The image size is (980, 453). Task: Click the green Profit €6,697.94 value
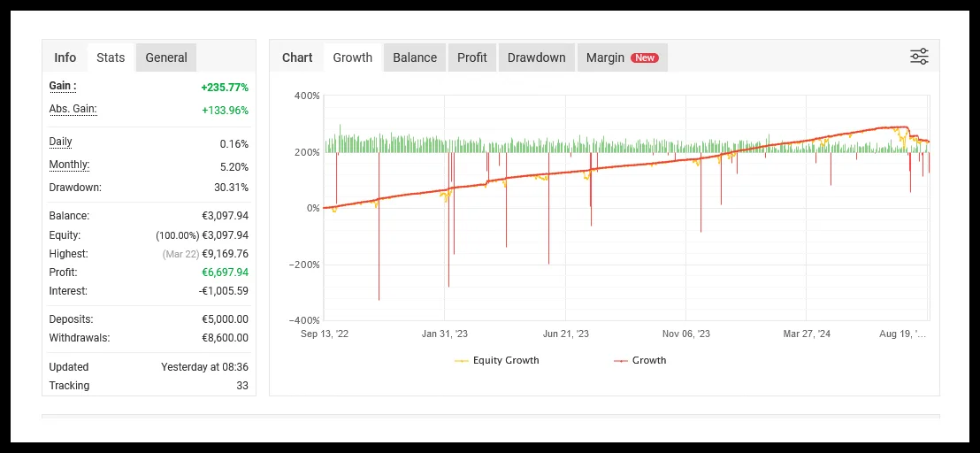click(x=225, y=273)
